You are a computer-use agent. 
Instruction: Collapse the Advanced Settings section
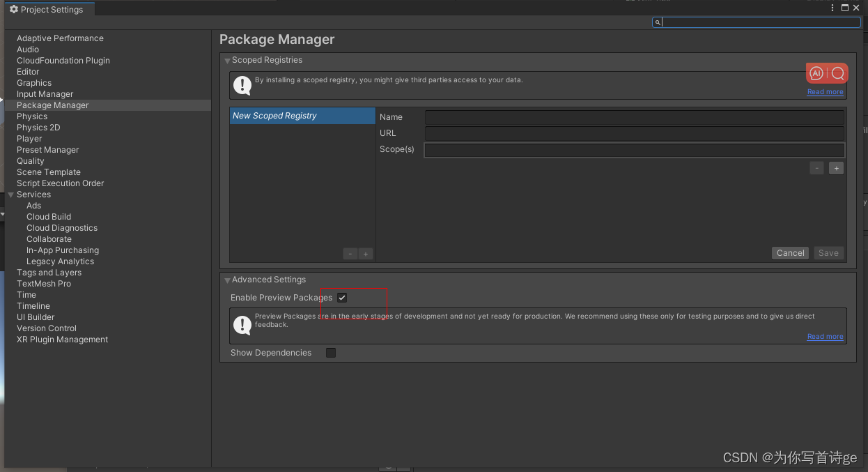pos(227,279)
